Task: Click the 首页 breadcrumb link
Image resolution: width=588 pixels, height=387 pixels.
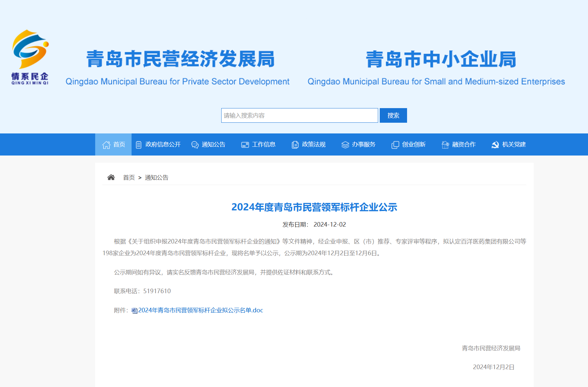Action: click(x=129, y=178)
